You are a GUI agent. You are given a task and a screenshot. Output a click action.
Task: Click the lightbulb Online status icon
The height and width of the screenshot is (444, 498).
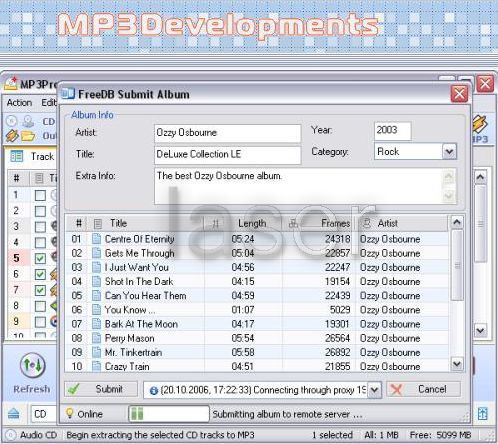click(x=70, y=413)
